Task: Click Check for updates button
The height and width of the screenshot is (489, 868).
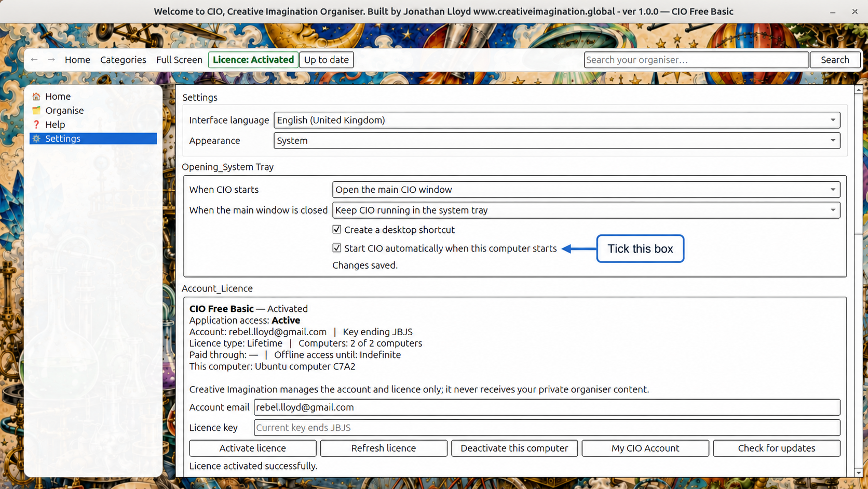Action: tap(777, 448)
